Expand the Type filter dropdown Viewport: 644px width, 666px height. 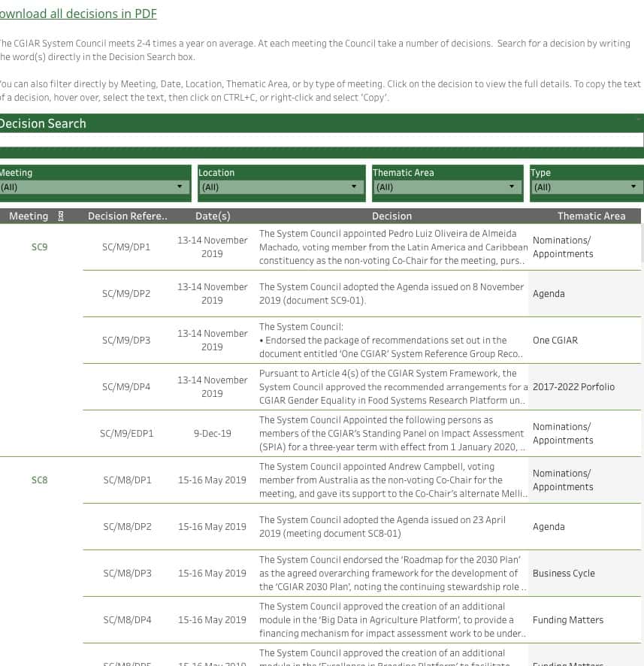586,187
